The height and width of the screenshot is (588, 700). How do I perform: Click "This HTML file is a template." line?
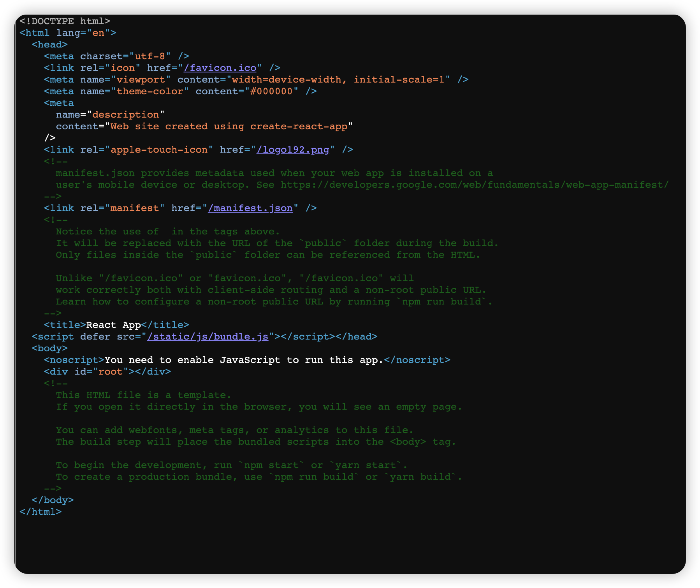(x=144, y=395)
